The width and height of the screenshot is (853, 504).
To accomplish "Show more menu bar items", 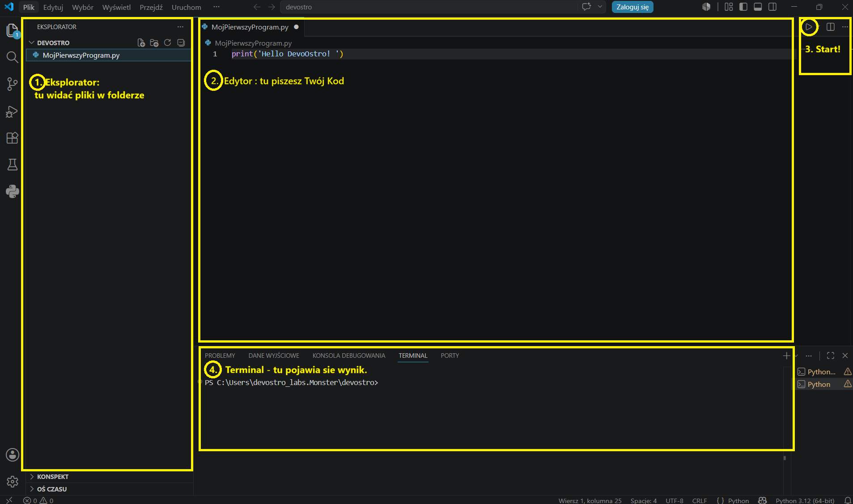I will [x=216, y=7].
